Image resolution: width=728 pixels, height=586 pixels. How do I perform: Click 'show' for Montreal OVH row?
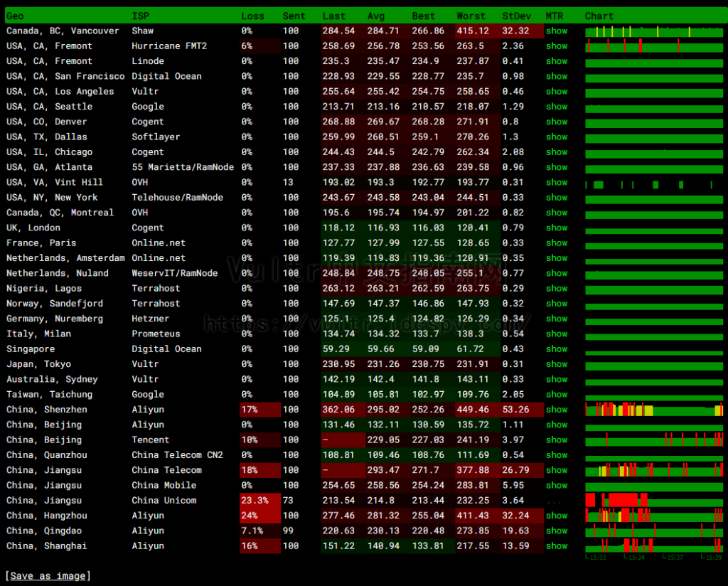(557, 213)
